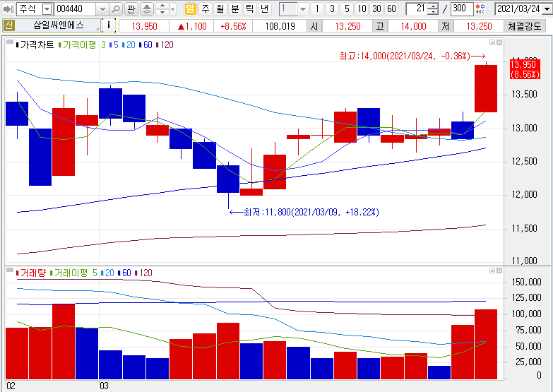Click the 5-day price MA legend entry
553x392 pixels.
click(x=114, y=44)
